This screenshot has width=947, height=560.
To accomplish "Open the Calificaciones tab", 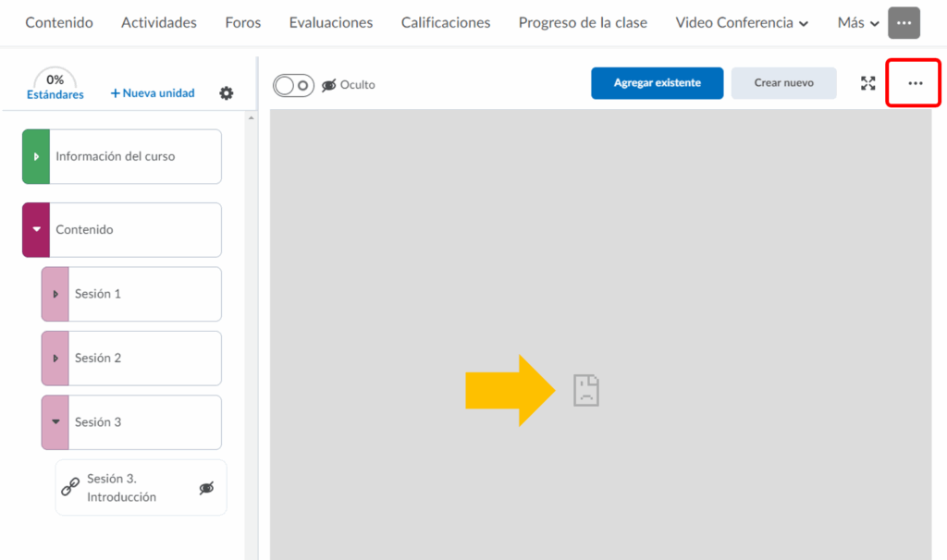I will [x=446, y=22].
